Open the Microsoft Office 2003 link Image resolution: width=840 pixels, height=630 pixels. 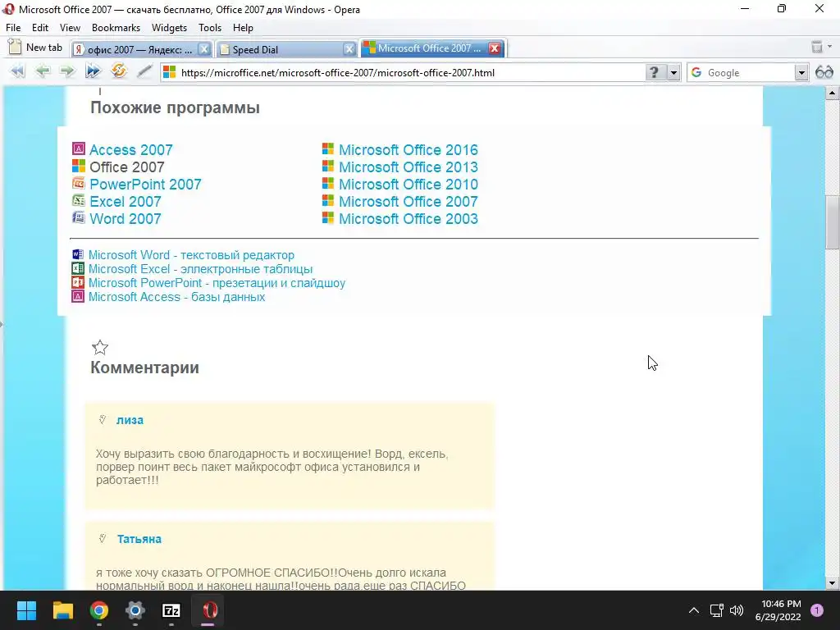[409, 218]
